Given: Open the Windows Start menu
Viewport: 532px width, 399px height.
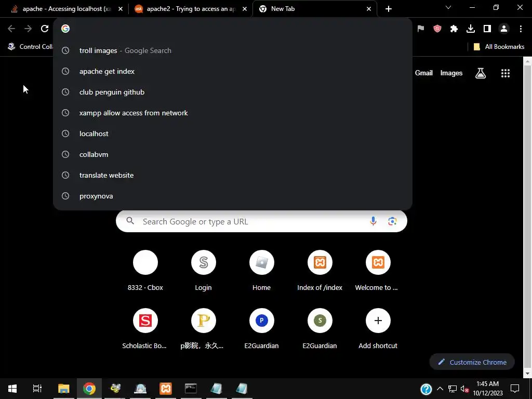Looking at the screenshot, I should [x=12, y=389].
